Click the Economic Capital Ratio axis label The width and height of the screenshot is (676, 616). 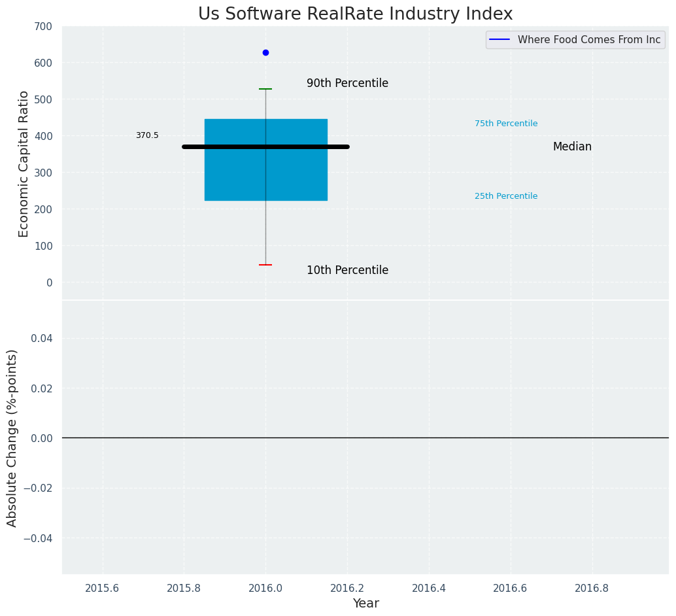click(24, 163)
